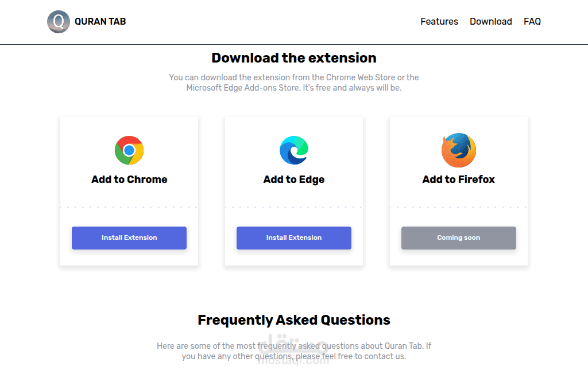Go to the Download nav link
The width and height of the screenshot is (588, 374).
490,21
